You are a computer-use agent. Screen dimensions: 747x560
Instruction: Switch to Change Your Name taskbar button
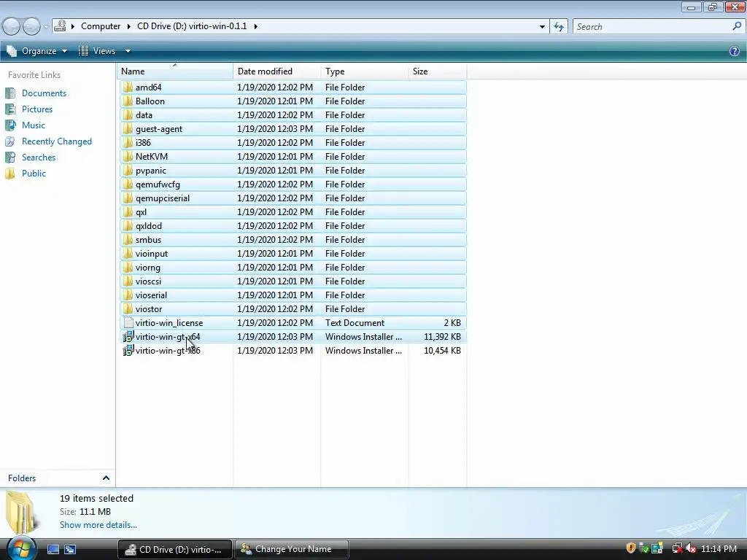[x=292, y=549]
